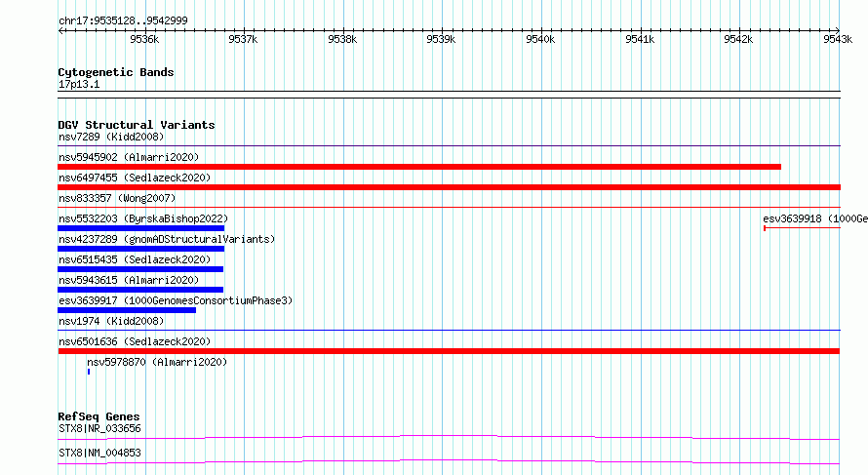Click the 9543k ruler position
The image size is (868, 475).
[838, 39]
